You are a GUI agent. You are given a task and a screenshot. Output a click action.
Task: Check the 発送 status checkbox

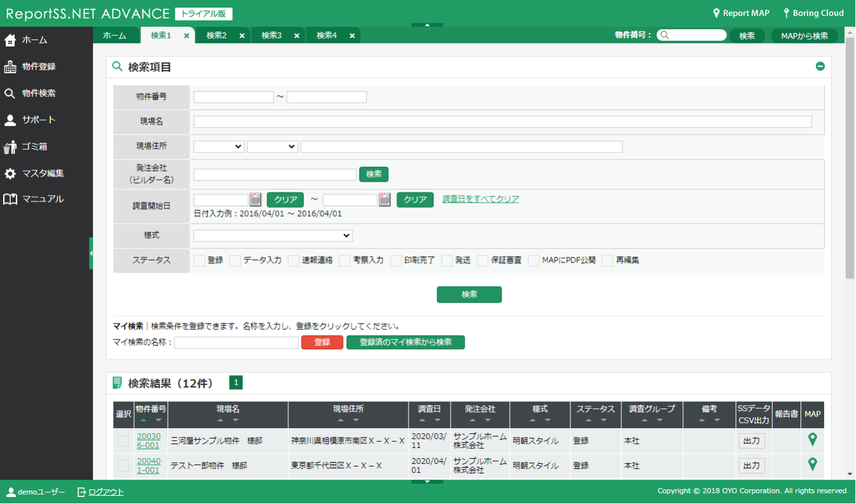pyautogui.click(x=447, y=261)
